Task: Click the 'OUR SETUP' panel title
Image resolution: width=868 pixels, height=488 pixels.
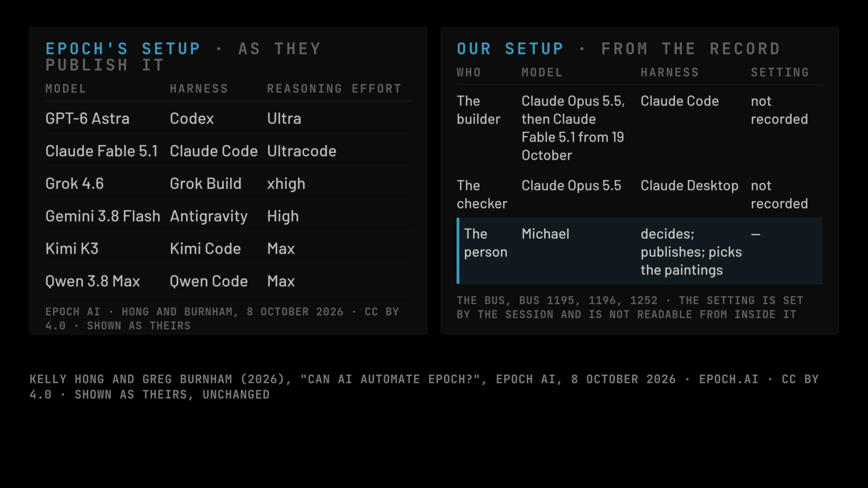Action: (510, 48)
